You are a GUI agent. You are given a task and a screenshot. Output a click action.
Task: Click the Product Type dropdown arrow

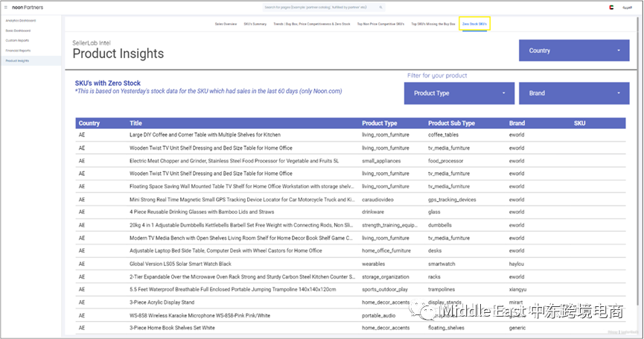click(503, 93)
